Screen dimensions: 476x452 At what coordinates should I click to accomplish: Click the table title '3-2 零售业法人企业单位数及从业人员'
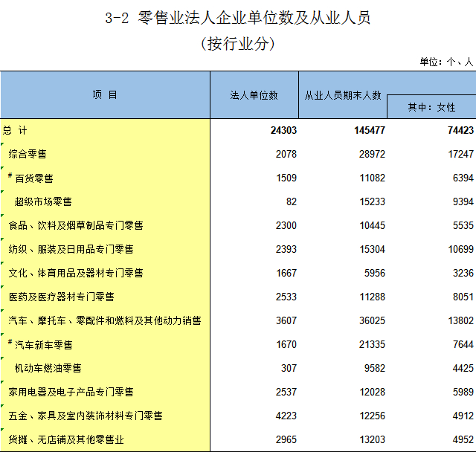click(x=238, y=18)
